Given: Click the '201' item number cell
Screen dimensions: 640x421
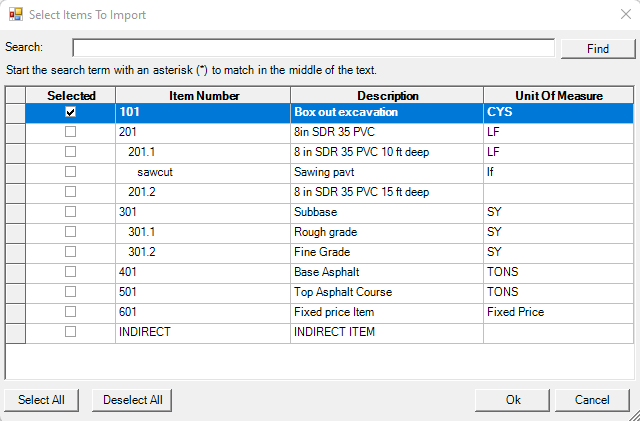Looking at the screenshot, I should click(x=203, y=133).
